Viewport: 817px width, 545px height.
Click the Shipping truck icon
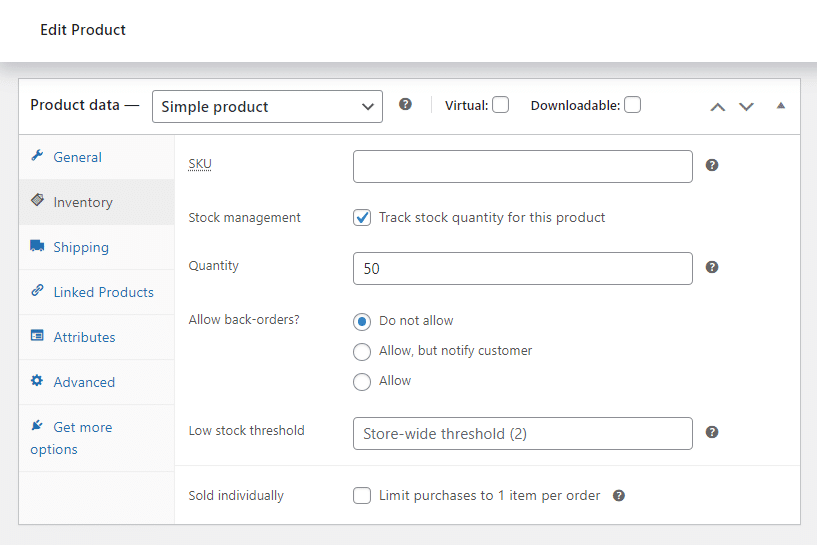click(37, 245)
